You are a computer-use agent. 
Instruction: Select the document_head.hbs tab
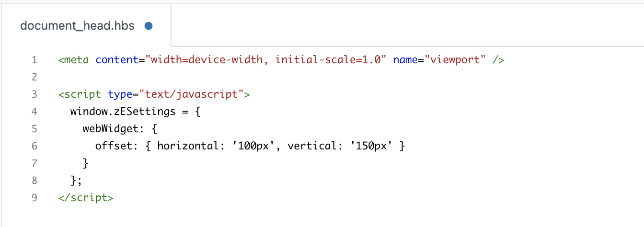(78, 26)
